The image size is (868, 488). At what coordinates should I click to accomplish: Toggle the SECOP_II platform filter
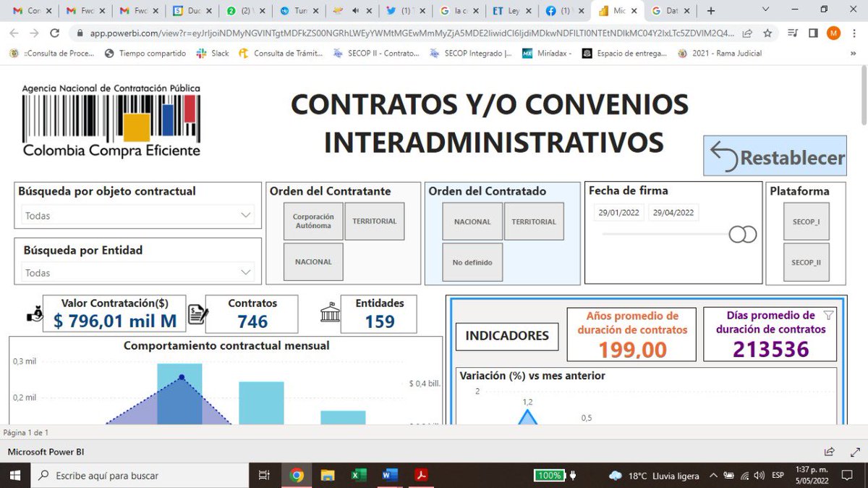(806, 262)
